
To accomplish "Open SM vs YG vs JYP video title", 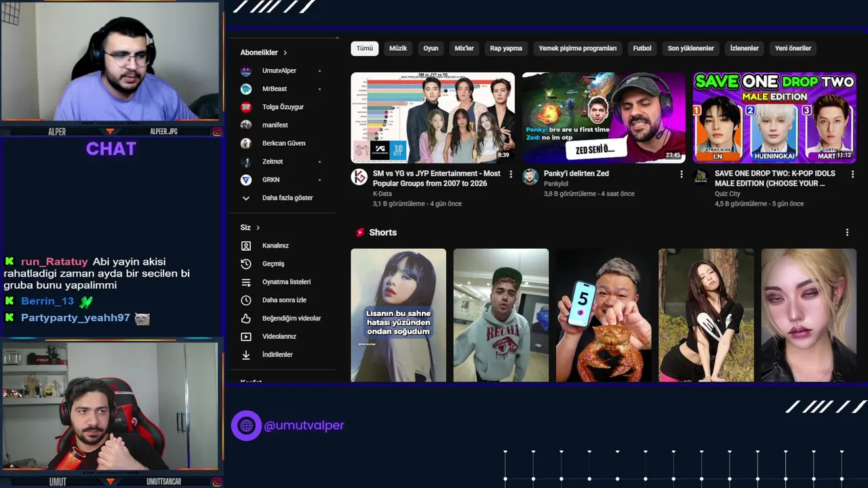I will 437,178.
